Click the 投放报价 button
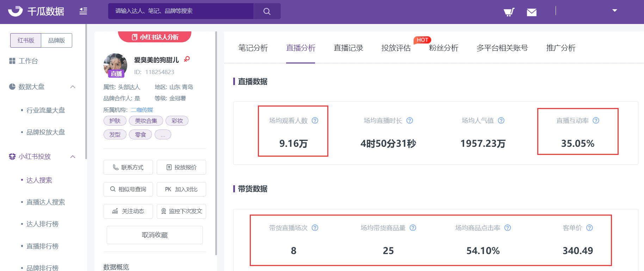This screenshot has height=271, width=644. tap(181, 167)
